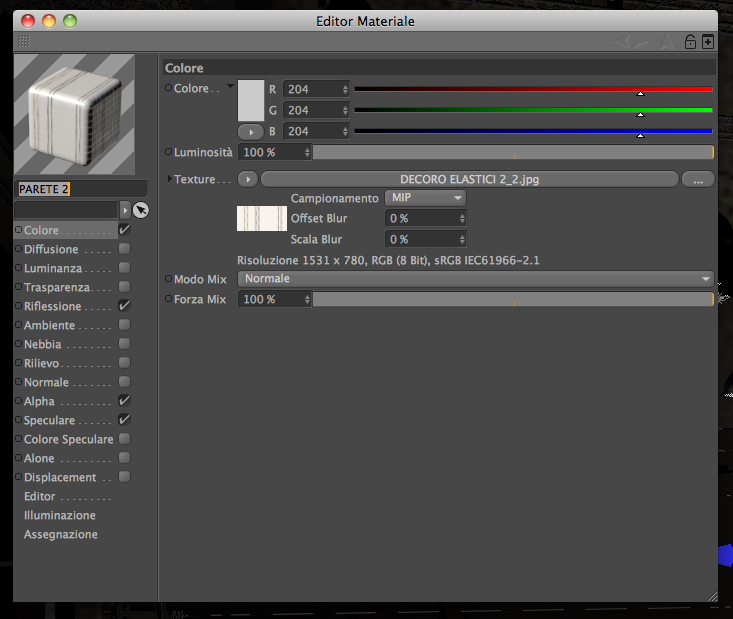The height and width of the screenshot is (619, 733).
Task: Open the Texture arrow menu button
Action: point(248,180)
